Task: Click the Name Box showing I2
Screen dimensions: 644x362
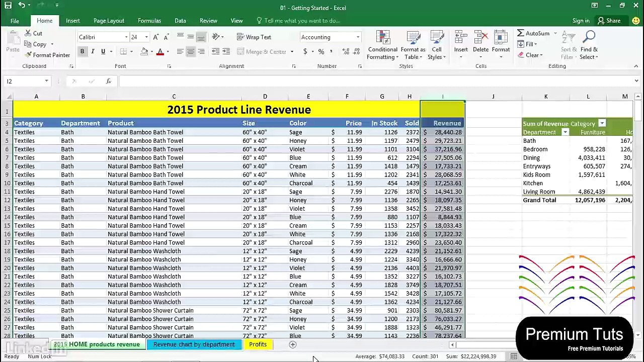Action: click(x=24, y=81)
